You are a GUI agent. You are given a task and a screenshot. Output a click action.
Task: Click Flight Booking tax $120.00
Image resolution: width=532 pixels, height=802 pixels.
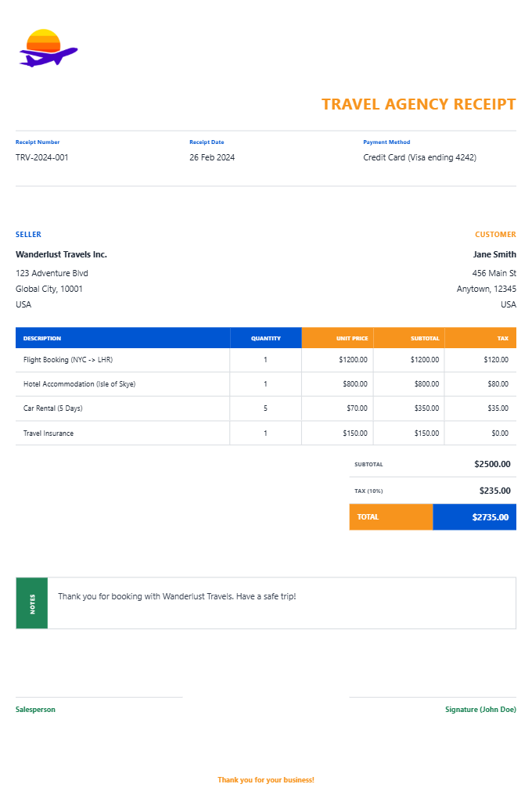(x=496, y=360)
